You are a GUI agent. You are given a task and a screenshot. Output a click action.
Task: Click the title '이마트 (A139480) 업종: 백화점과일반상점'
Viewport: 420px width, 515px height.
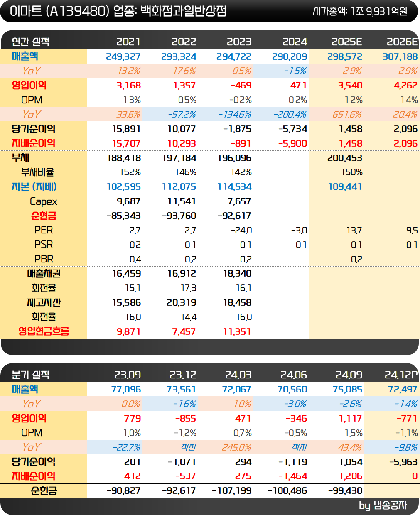pyautogui.click(x=118, y=11)
